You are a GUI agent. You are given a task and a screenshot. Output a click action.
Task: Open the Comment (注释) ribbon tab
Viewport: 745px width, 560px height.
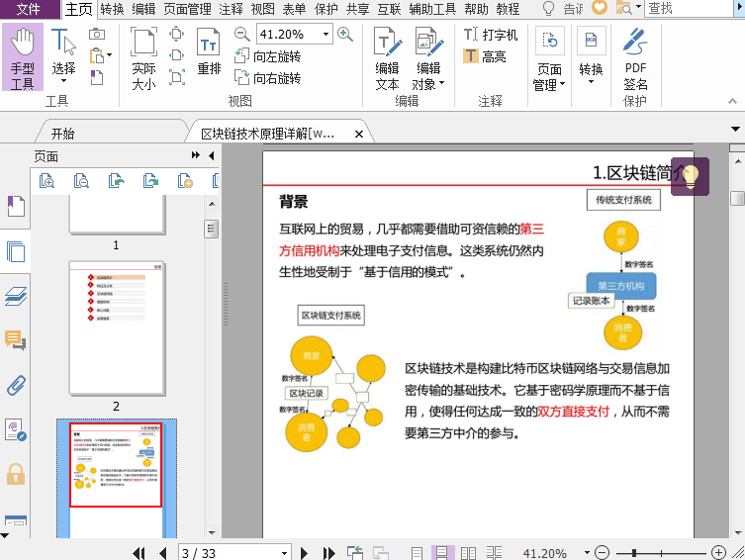pos(231,9)
